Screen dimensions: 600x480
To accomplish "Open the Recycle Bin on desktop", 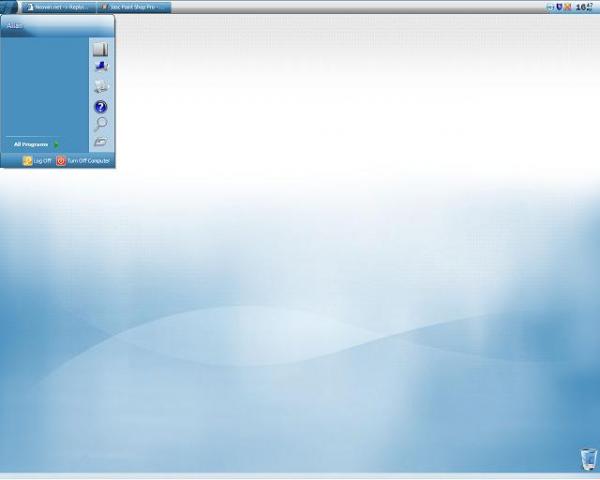I will (589, 459).
